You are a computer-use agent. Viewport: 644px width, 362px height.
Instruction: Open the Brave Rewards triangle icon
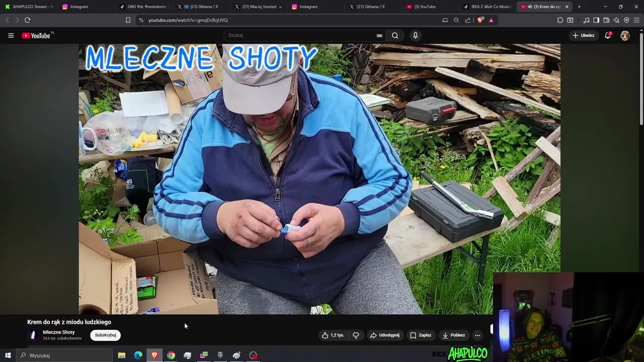pos(491,20)
